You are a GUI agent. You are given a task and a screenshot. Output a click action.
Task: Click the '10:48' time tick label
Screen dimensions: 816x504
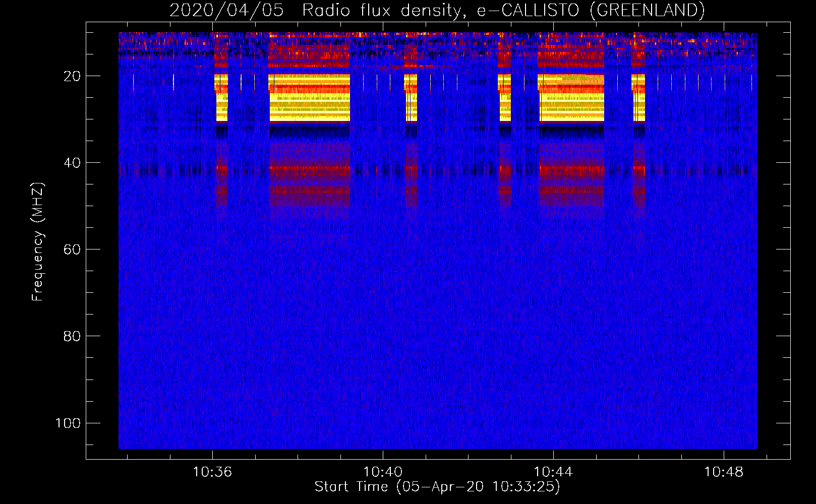724,472
